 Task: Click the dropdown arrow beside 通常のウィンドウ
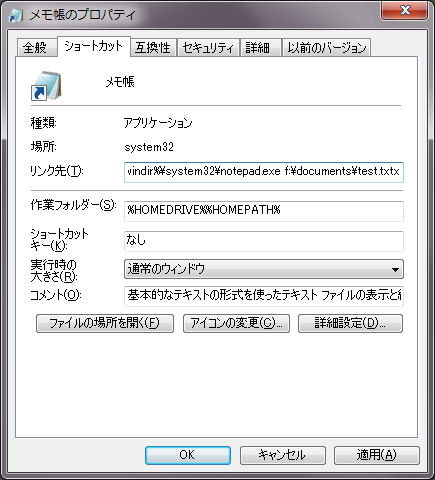click(x=395, y=269)
